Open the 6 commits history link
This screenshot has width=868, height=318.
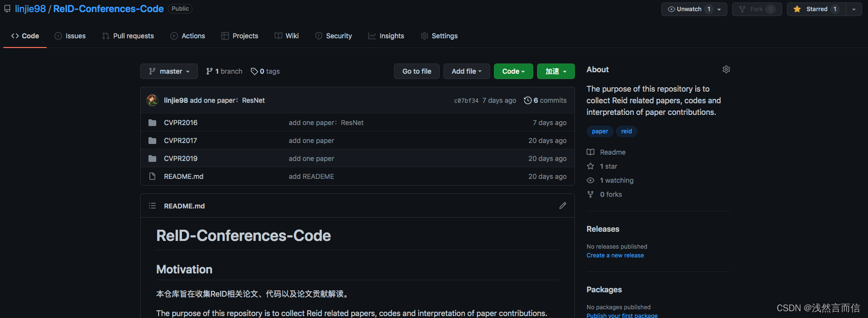pyautogui.click(x=545, y=100)
